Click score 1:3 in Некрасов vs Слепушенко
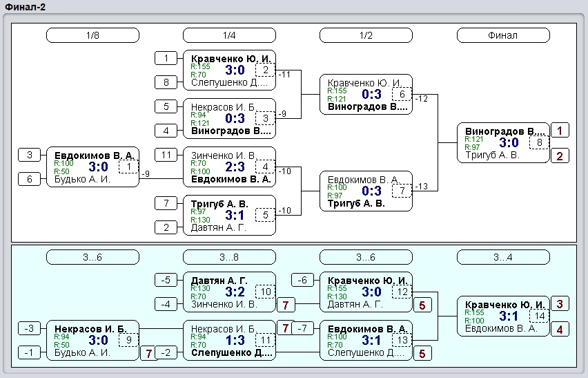Image resolution: width=588 pixels, height=378 pixels. coord(235,341)
